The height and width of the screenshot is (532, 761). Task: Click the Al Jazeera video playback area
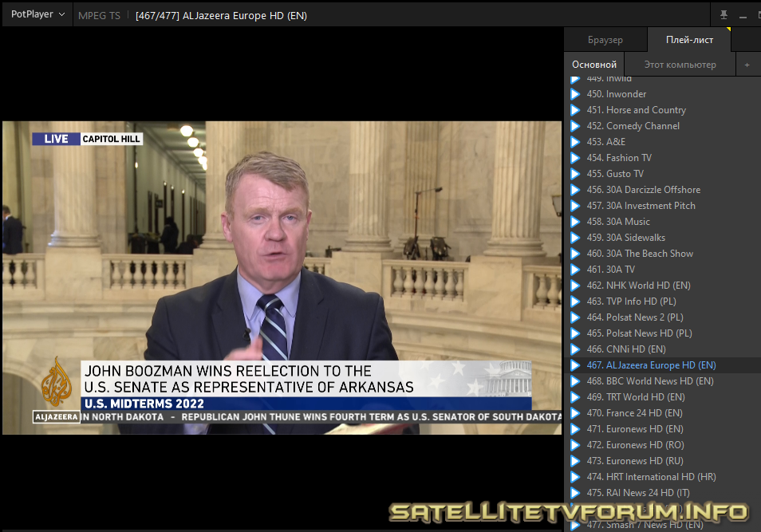pos(282,278)
